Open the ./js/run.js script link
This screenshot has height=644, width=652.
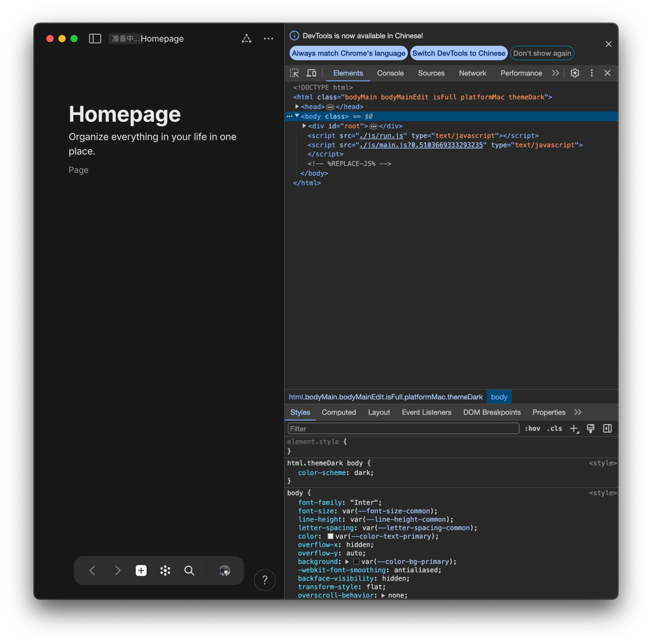(381, 135)
